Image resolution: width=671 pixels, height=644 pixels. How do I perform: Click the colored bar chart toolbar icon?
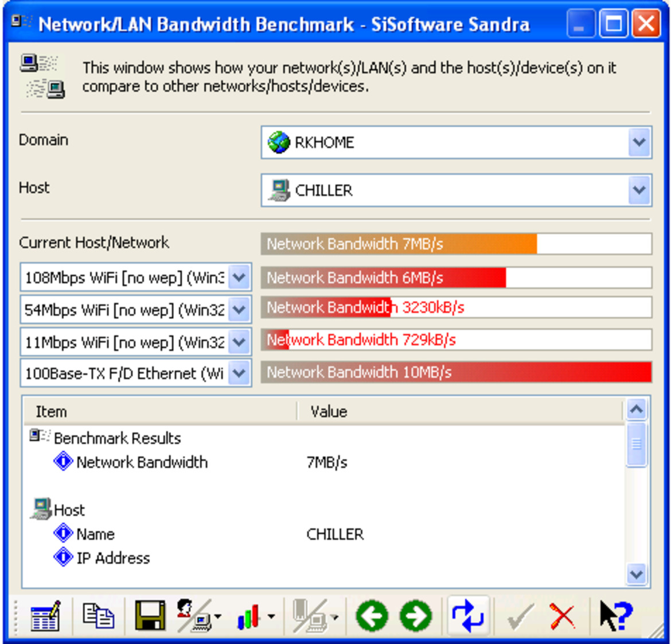click(249, 616)
